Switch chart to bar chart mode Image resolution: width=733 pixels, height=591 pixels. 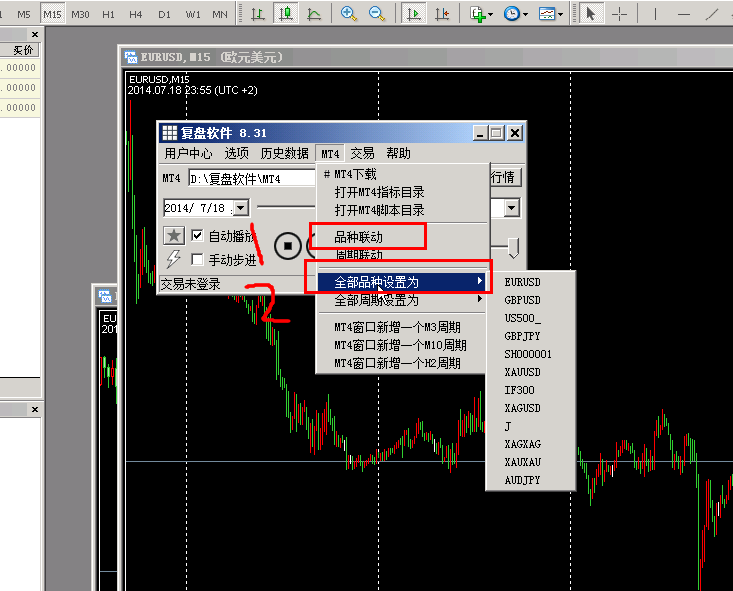pos(258,14)
